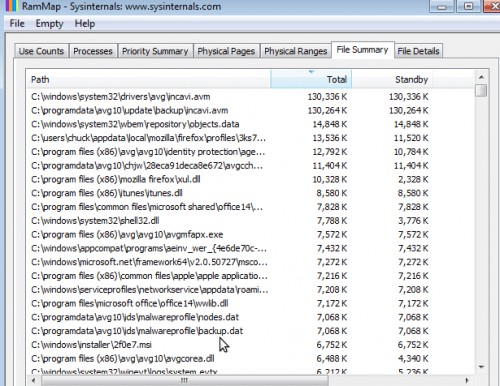The image size is (500, 386).
Task: Go to the Physical Pages tab
Action: (226, 51)
